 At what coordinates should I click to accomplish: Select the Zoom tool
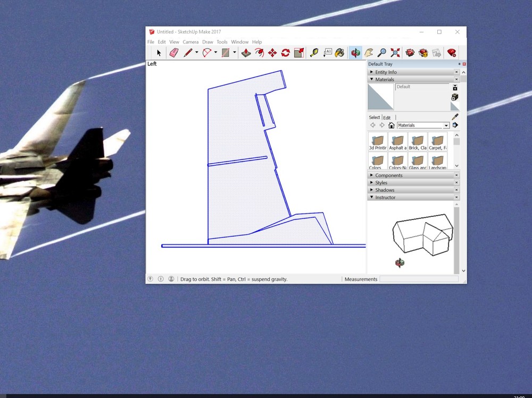pos(382,53)
